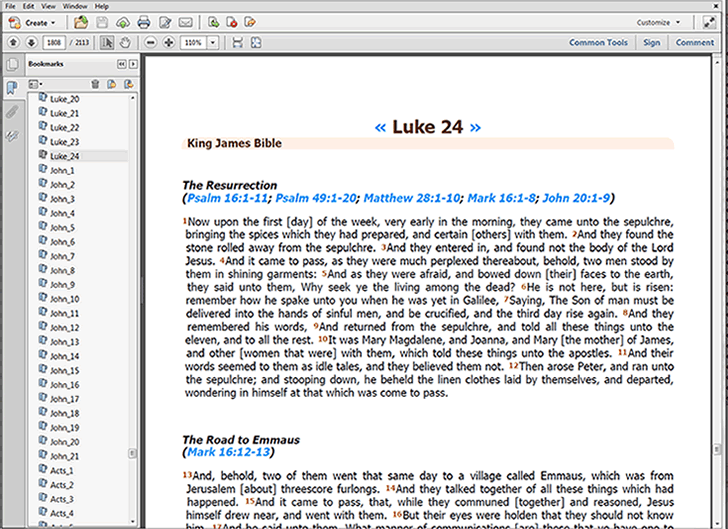
Task: Click the document vertical scrollbar thumb
Action: [x=717, y=449]
